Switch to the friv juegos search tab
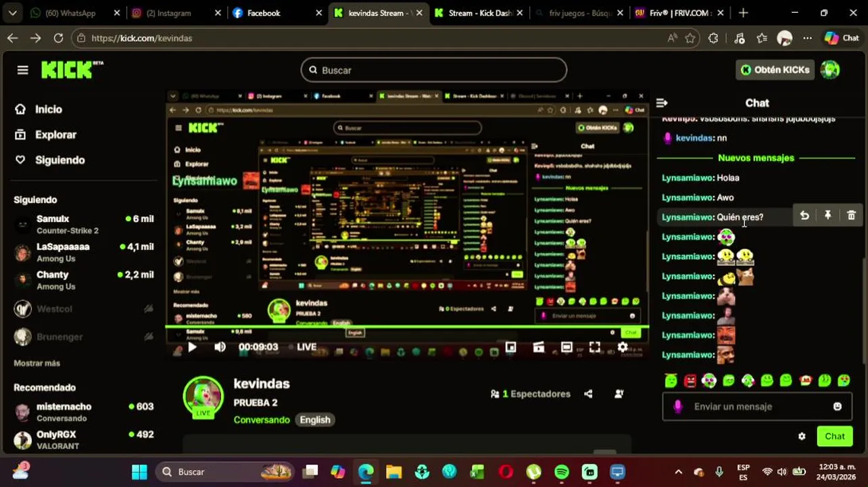The image size is (868, 487). (x=580, y=13)
